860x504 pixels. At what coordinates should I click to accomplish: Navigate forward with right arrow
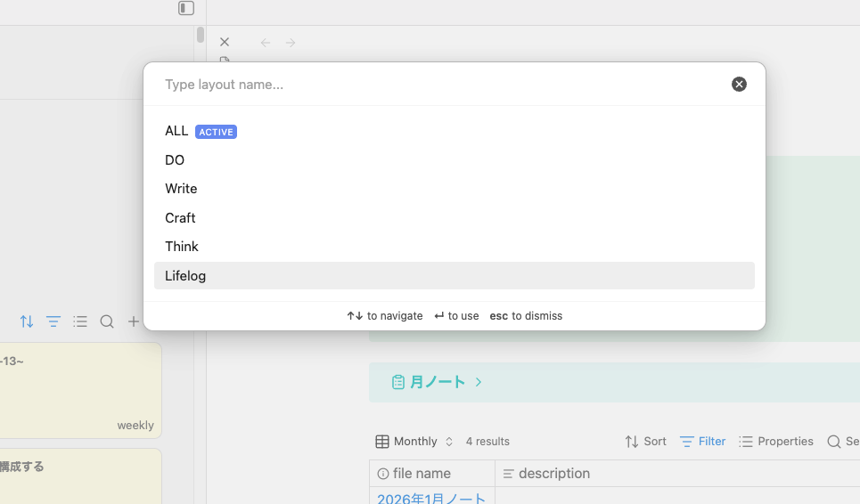coord(291,43)
